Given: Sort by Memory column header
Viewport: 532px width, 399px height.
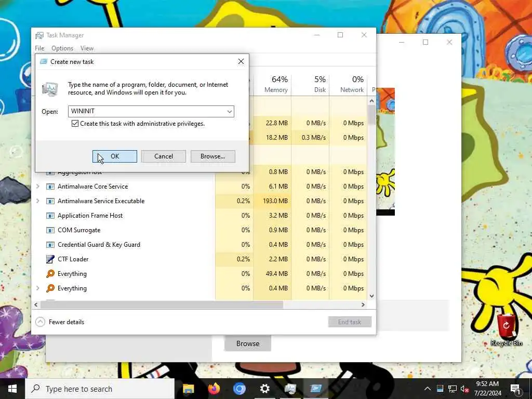Looking at the screenshot, I should pyautogui.click(x=272, y=85).
